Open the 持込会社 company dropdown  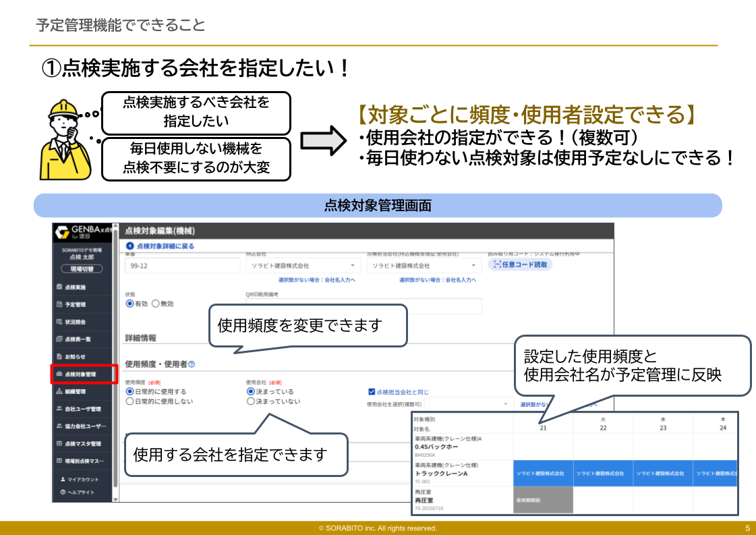point(303,265)
